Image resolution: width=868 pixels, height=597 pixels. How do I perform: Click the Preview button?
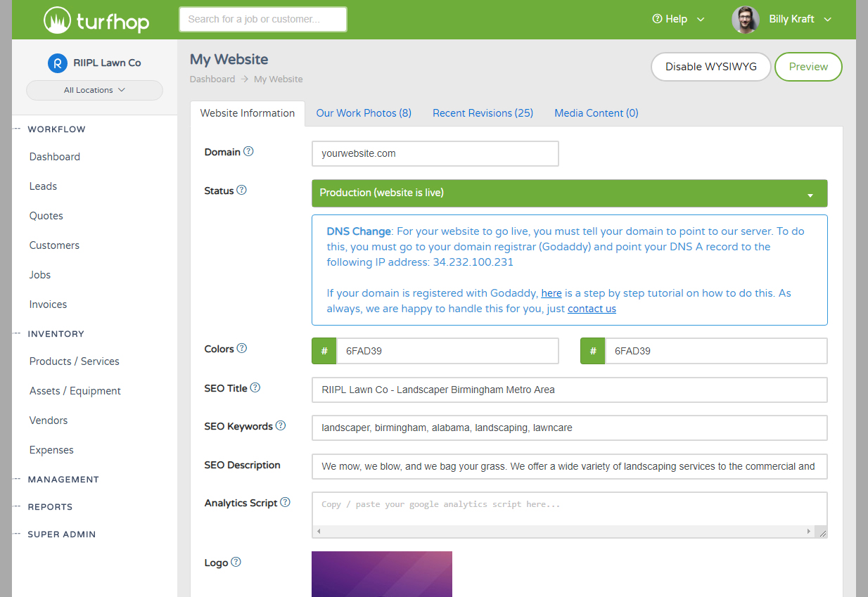point(808,66)
